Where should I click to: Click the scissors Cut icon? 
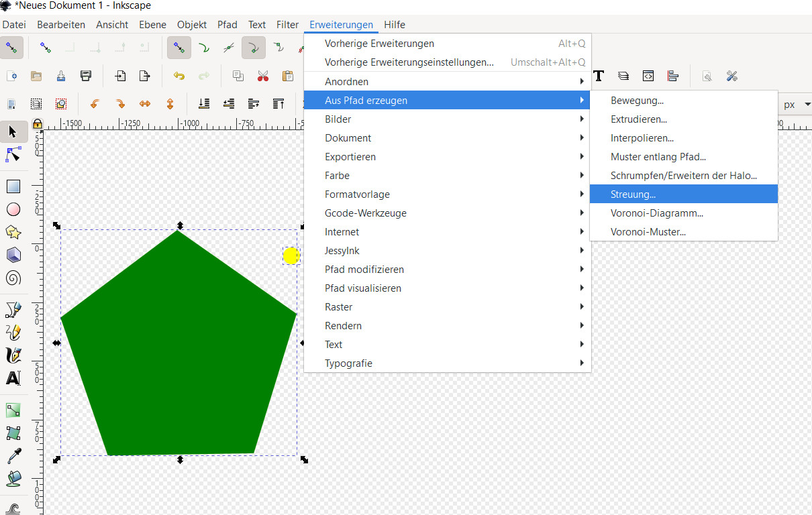262,76
